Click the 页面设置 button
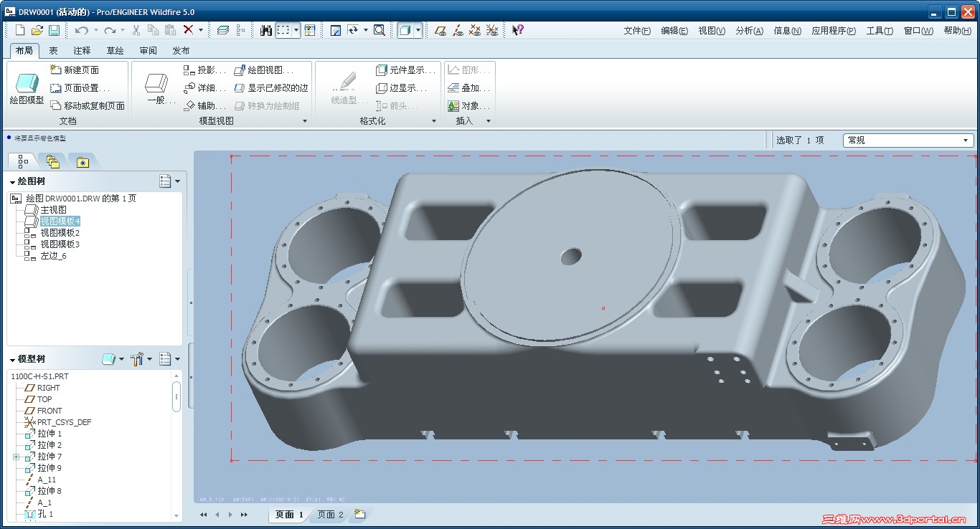The height and width of the screenshot is (529, 980). tap(81, 88)
